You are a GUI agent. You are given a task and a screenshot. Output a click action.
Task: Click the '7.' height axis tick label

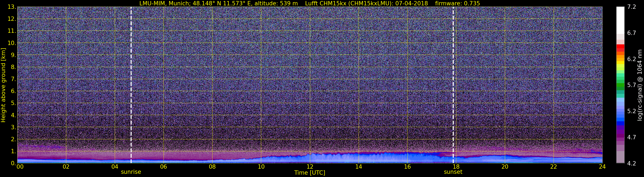13,79
